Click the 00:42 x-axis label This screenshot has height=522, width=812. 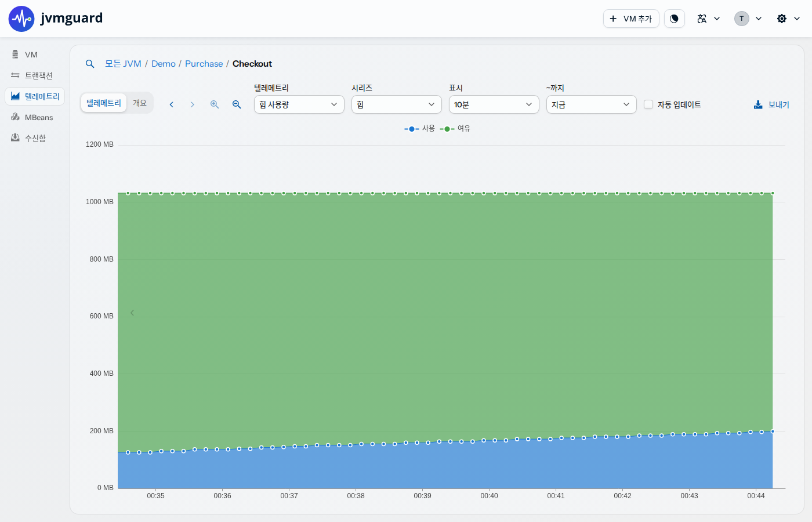tap(622, 496)
